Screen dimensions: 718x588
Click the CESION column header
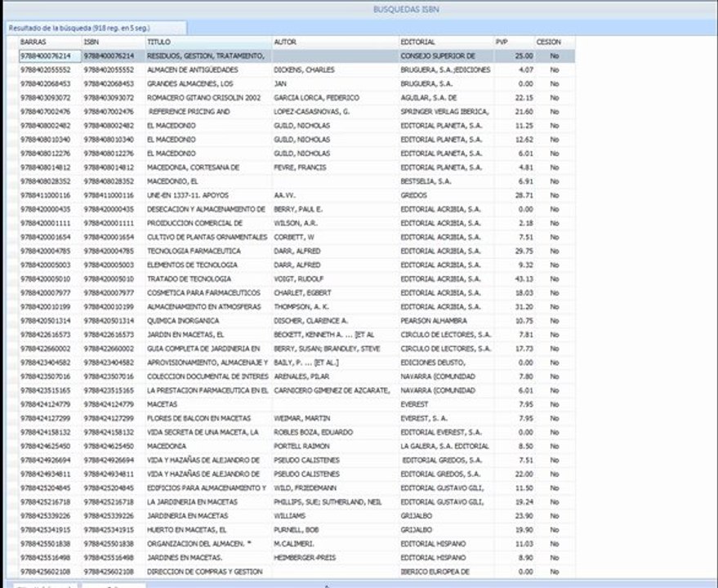point(555,42)
